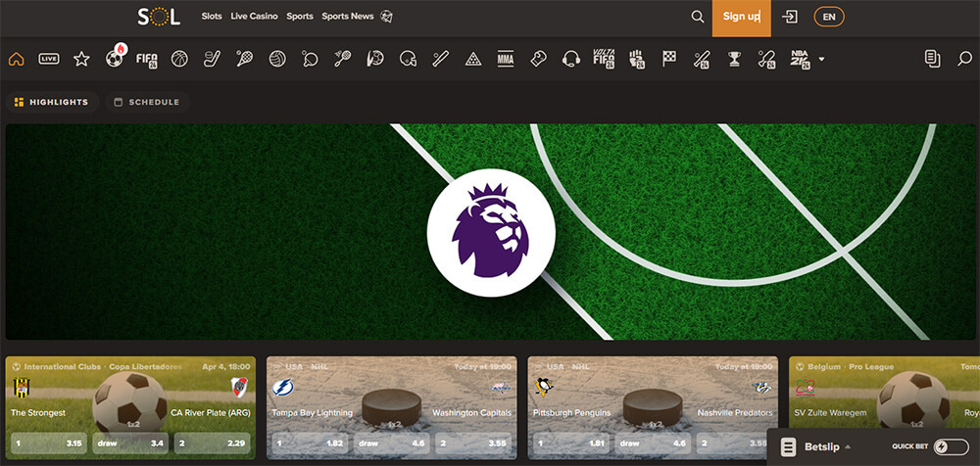Select the basketball sport icon

click(179, 60)
